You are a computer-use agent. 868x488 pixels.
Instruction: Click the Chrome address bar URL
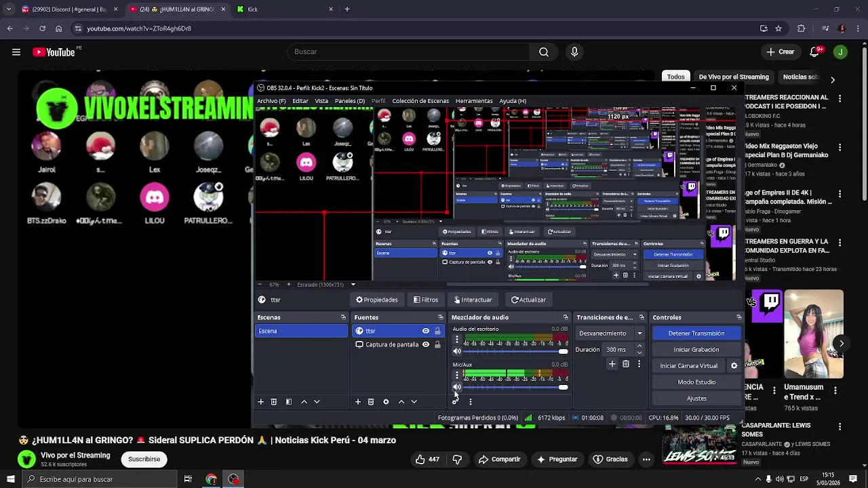(x=139, y=28)
